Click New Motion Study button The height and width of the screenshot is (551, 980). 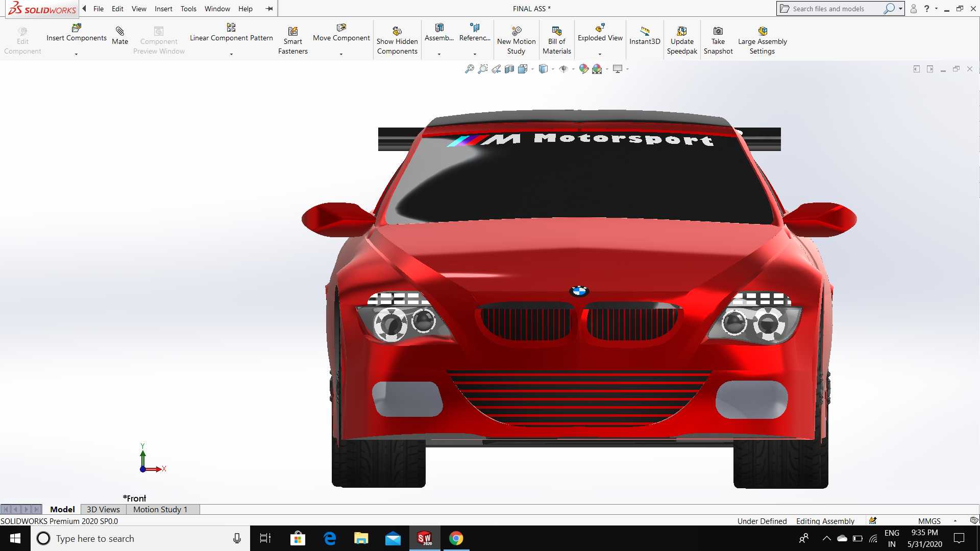point(516,40)
